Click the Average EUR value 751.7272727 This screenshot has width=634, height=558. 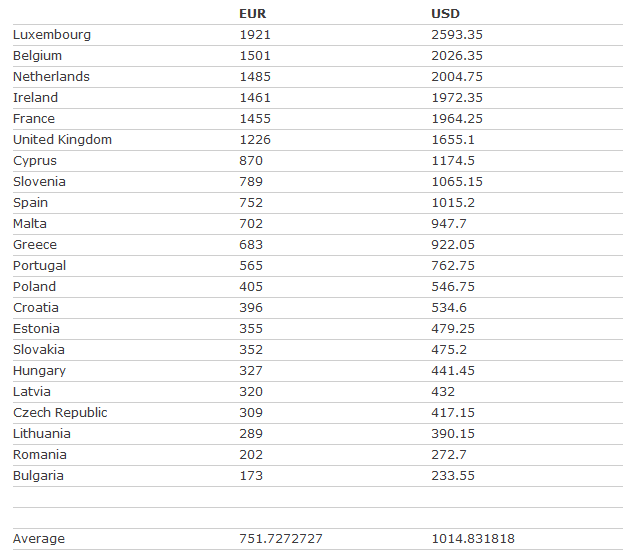[x=281, y=539]
